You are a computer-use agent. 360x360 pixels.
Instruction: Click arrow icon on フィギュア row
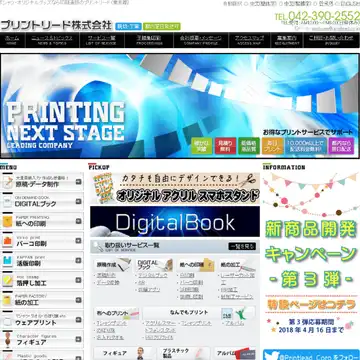78,339
